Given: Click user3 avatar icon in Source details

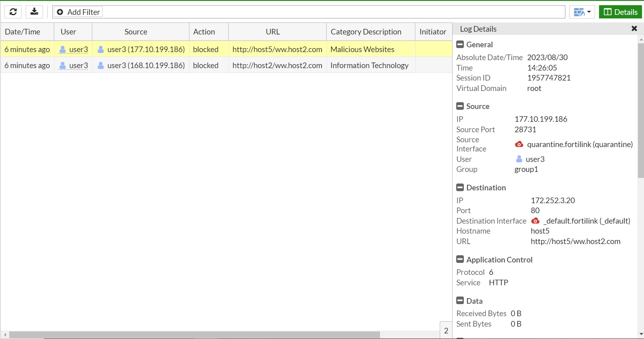Looking at the screenshot, I should pyautogui.click(x=519, y=159).
